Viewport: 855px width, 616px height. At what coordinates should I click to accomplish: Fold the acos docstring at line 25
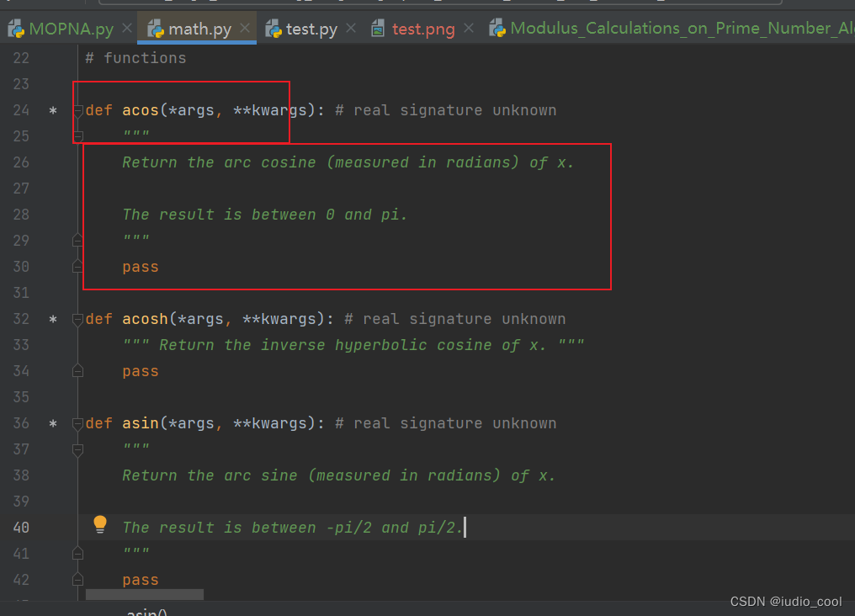pyautogui.click(x=77, y=136)
